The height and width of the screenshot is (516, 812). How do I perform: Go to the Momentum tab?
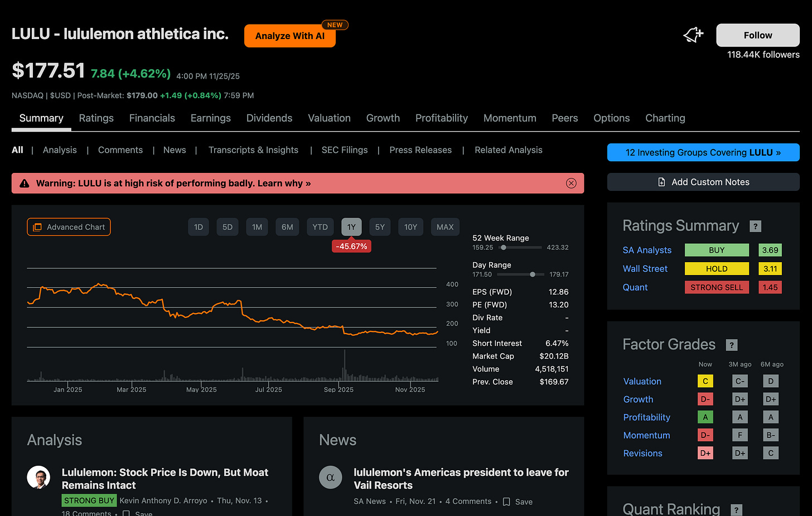[x=510, y=118]
